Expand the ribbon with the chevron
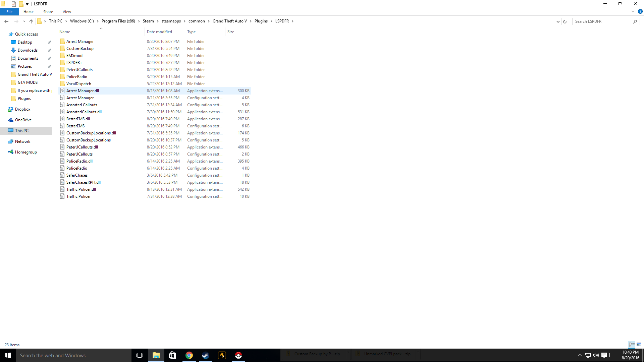 (633, 11)
